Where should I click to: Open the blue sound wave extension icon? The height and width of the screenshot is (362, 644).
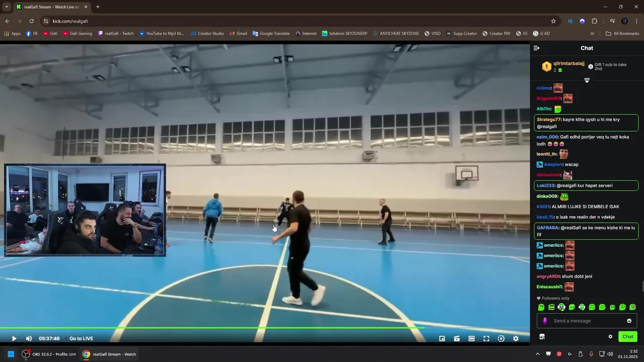[x=570, y=21]
